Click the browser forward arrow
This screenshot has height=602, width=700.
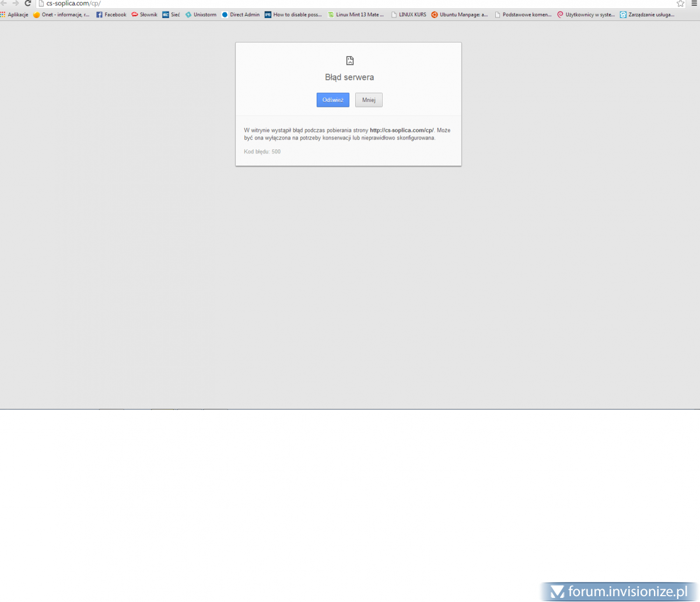[16, 3]
